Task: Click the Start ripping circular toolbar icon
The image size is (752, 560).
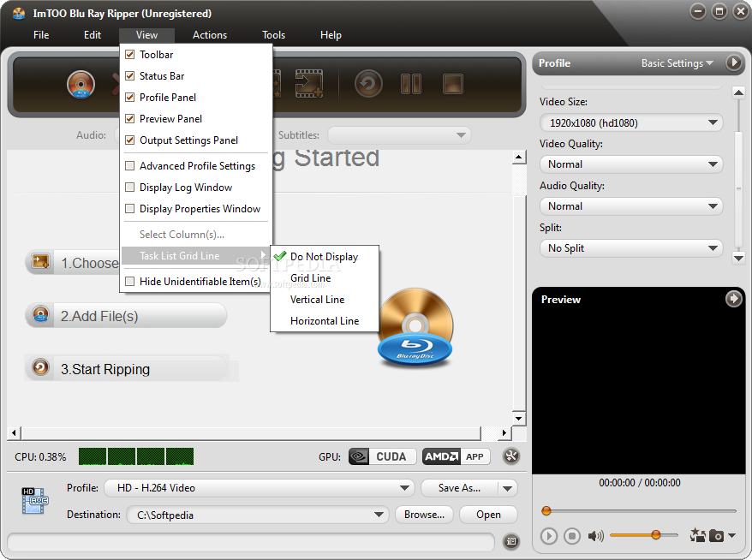Action: tap(368, 85)
